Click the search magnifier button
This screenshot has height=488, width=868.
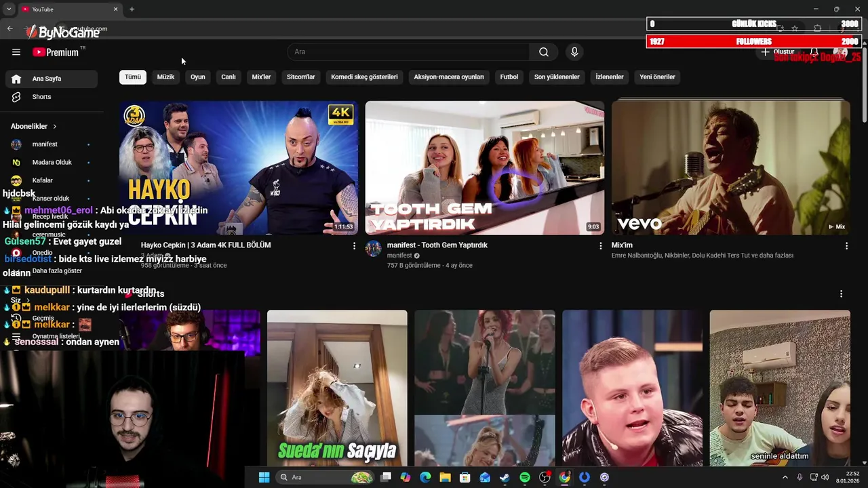point(544,52)
